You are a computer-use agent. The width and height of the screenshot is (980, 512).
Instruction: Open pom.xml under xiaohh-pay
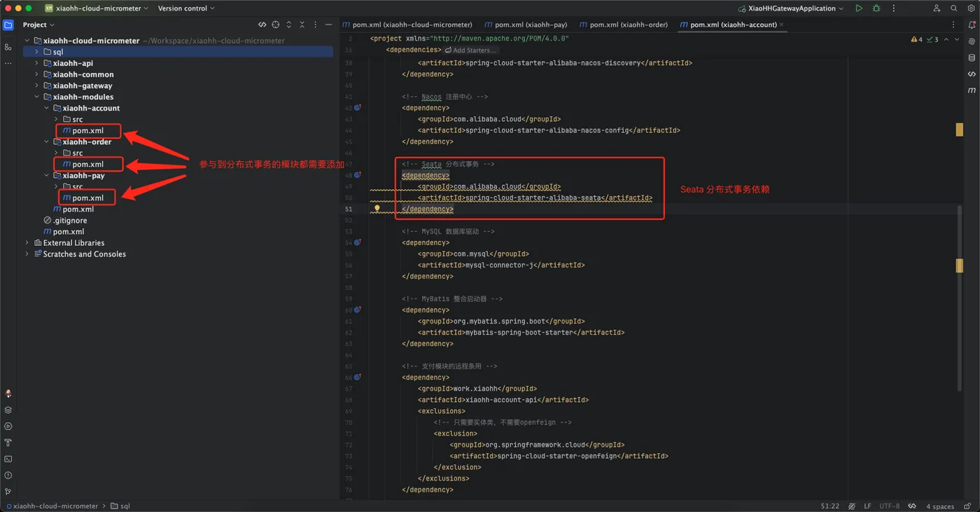tap(83, 198)
